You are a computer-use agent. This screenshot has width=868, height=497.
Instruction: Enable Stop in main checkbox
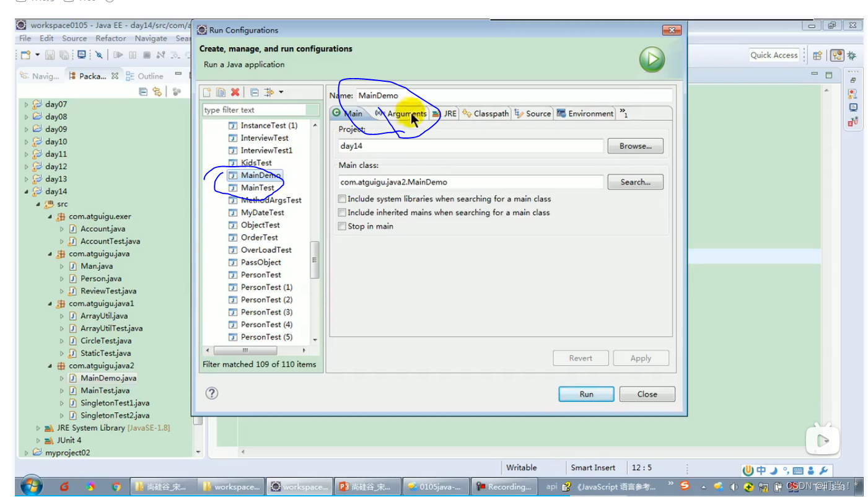342,226
